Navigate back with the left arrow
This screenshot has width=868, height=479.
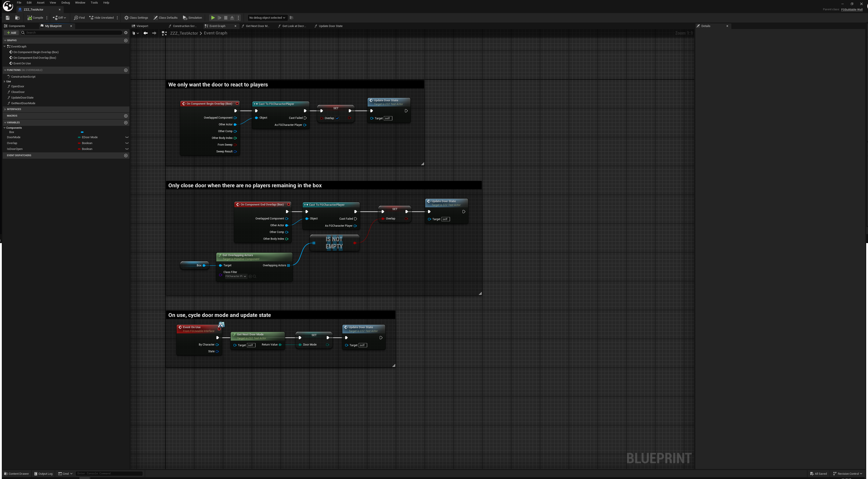[x=146, y=33]
